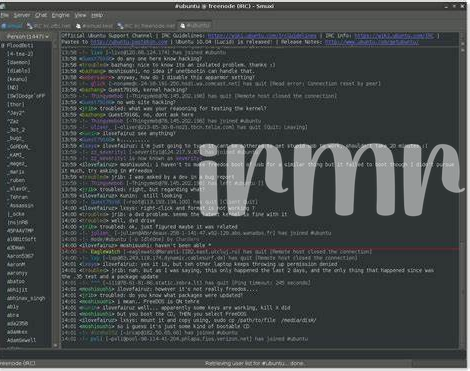Select user Abra in the user list

(x=13, y=315)
